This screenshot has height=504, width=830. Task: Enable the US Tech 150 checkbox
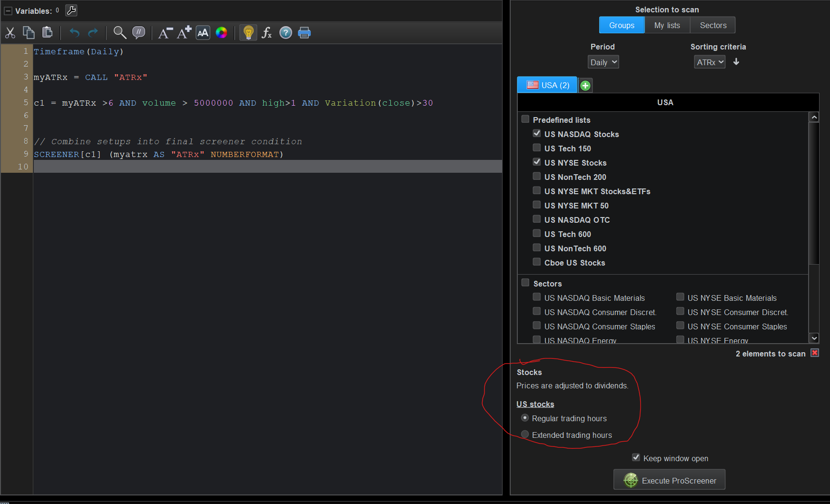click(537, 148)
